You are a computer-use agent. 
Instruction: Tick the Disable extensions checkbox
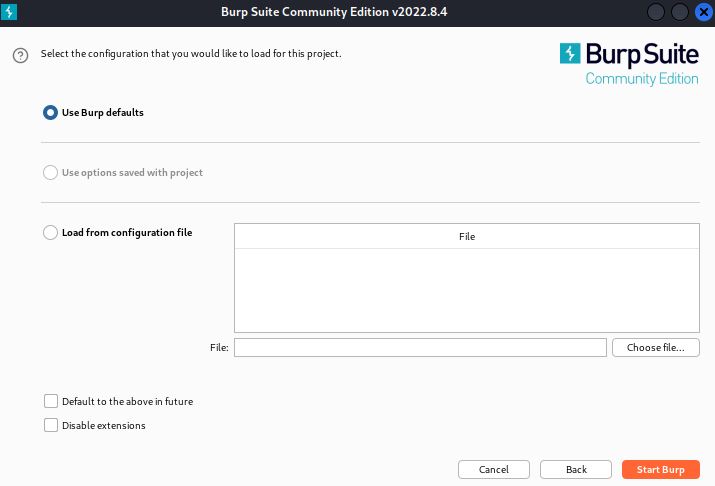click(51, 425)
